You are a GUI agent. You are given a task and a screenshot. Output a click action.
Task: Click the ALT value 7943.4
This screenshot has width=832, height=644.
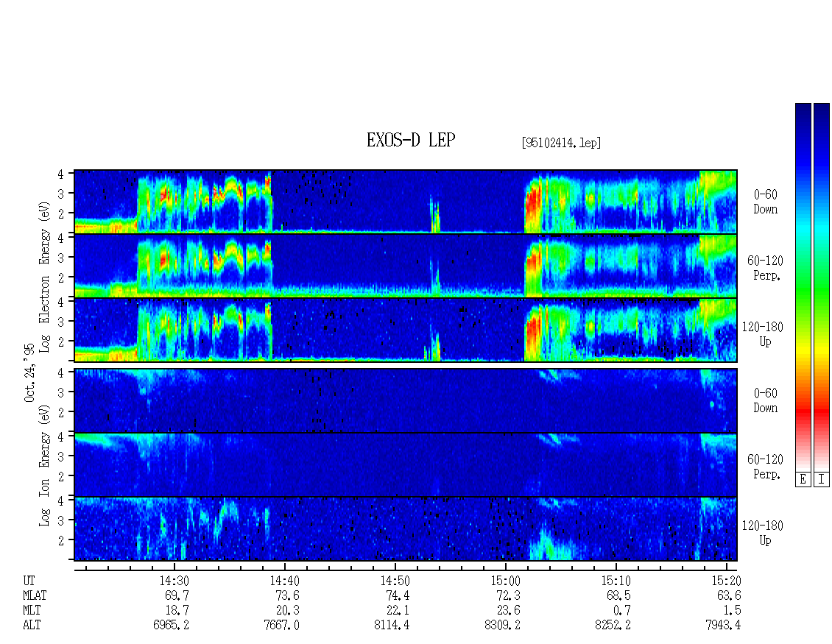723,626
